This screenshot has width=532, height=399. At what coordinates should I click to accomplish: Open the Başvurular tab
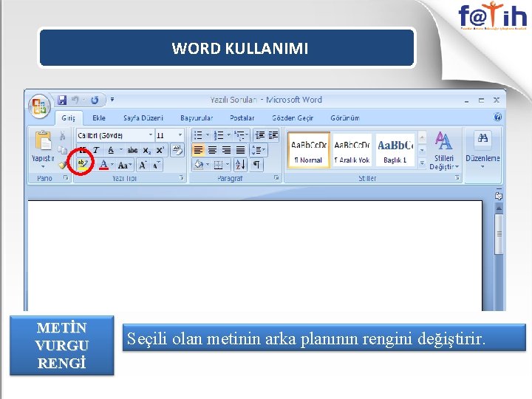coord(197,118)
